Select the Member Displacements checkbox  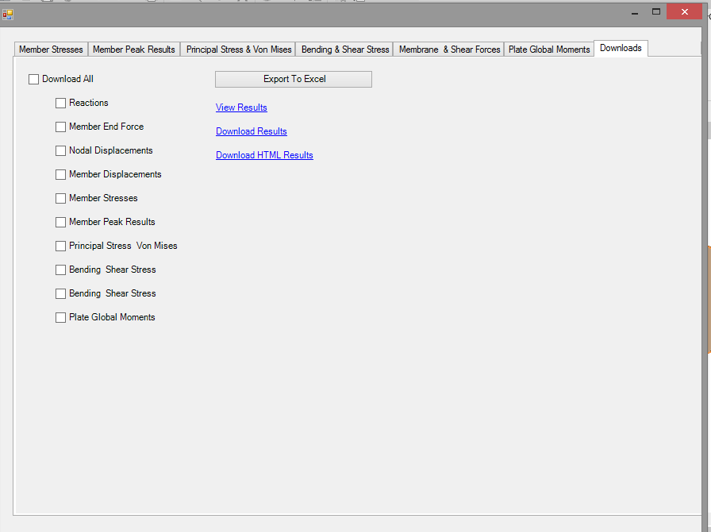click(x=61, y=175)
